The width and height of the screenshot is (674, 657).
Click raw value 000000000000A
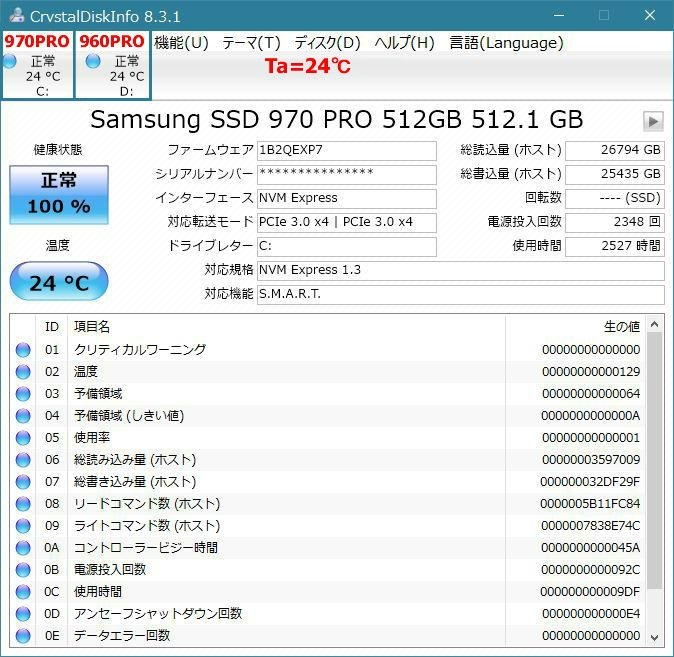591,416
